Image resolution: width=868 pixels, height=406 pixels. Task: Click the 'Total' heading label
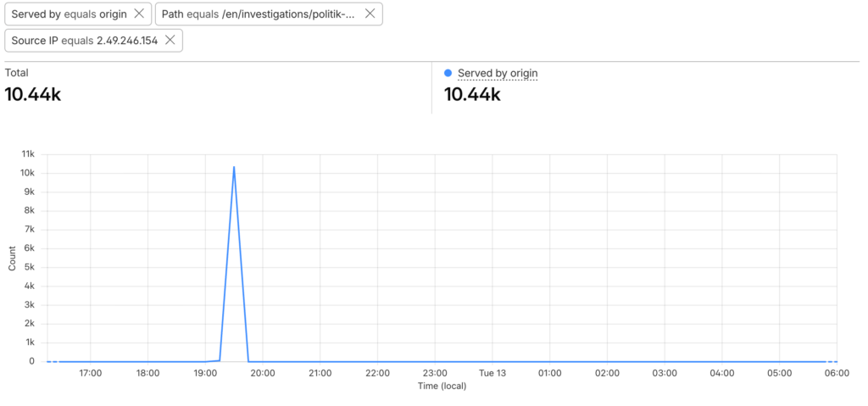(17, 74)
